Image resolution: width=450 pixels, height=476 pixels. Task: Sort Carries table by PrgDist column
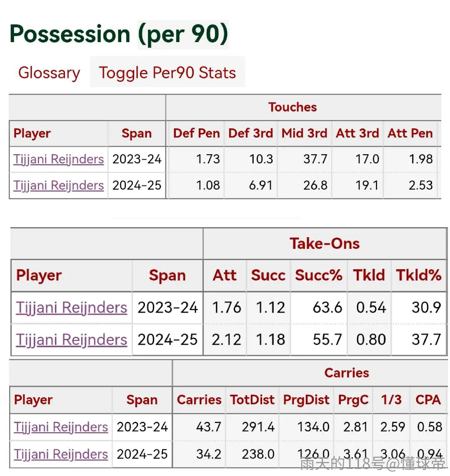(x=306, y=400)
